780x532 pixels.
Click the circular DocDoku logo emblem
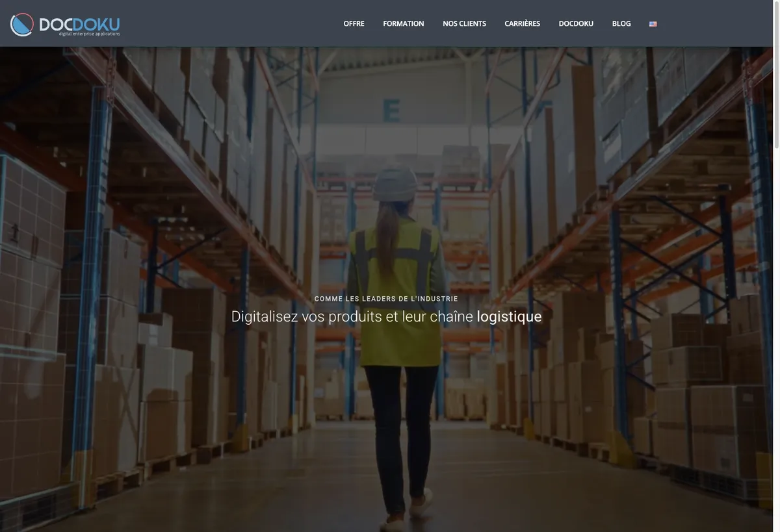coord(21,24)
